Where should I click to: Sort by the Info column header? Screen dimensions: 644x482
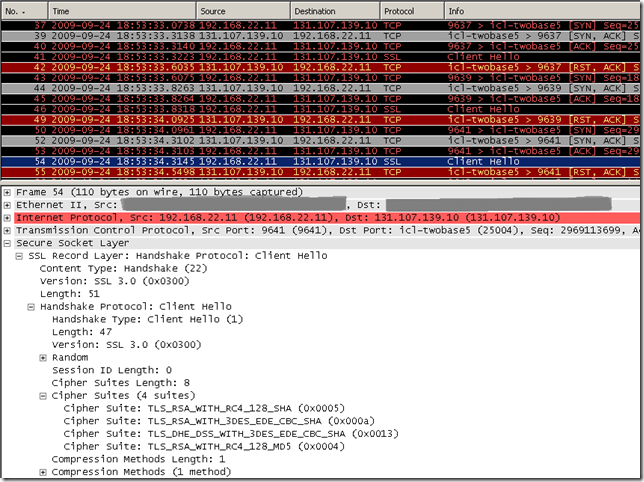pos(542,11)
